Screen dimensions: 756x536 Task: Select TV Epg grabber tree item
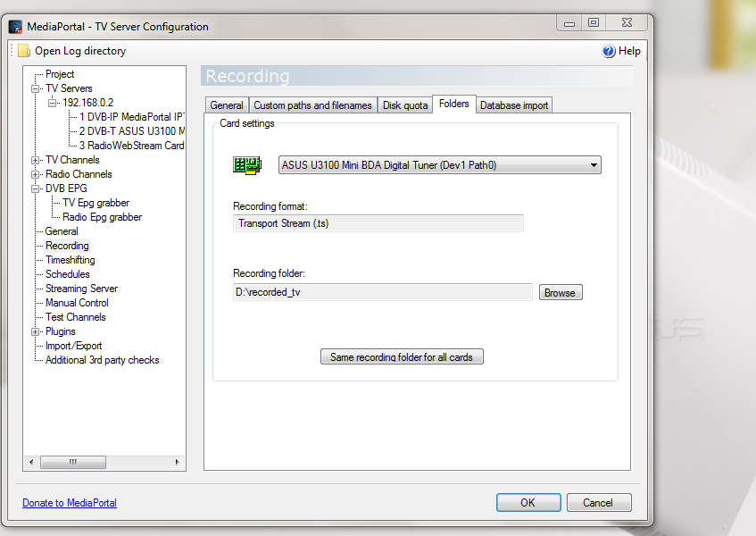[x=96, y=203]
